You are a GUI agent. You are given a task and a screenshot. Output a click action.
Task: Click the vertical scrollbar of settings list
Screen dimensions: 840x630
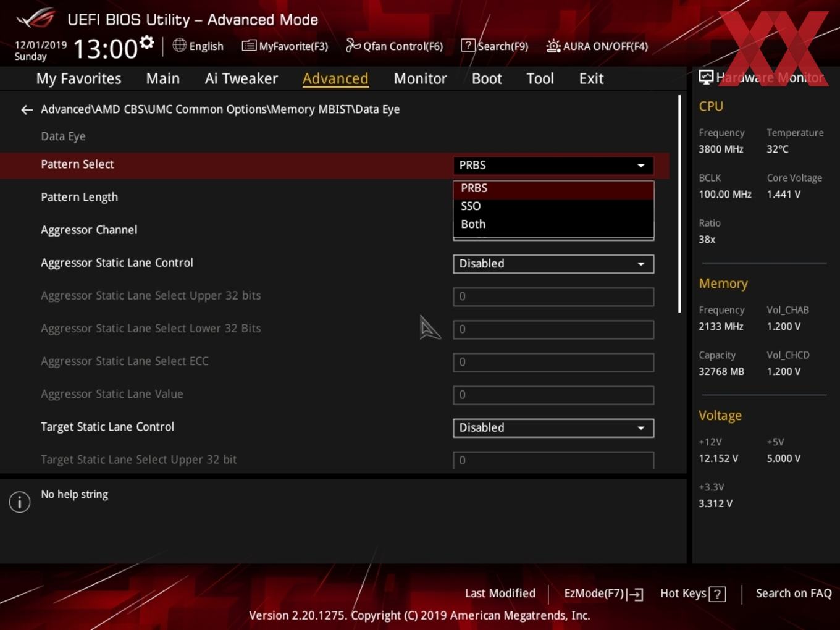pyautogui.click(x=679, y=204)
